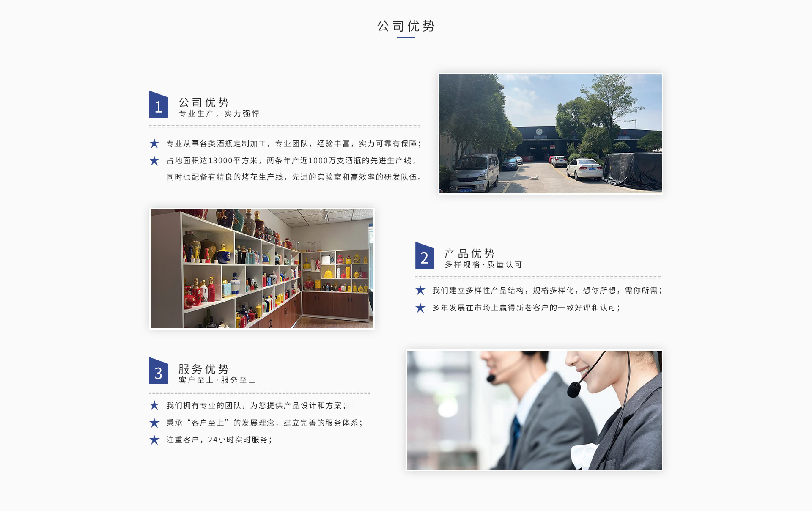Click text 同时也配备有精良的烤花生产线
The image size is (812, 511).
225,177
